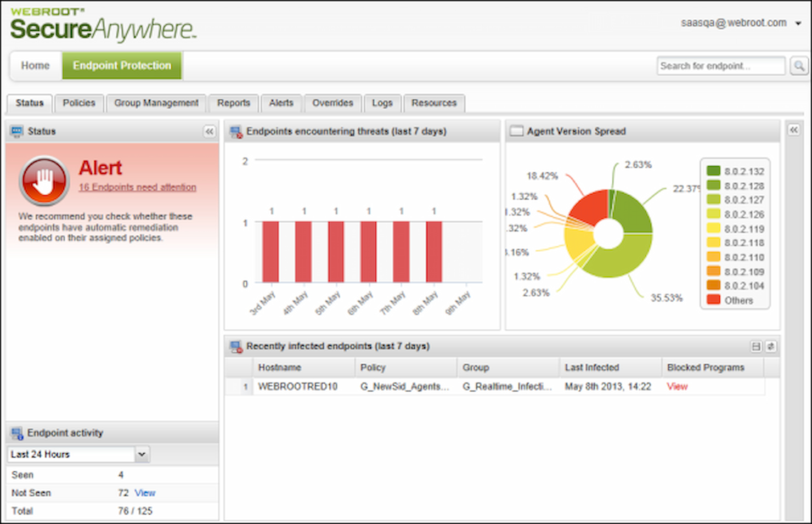Click the Endpoint activity computer icon
The image size is (812, 524).
tap(18, 432)
